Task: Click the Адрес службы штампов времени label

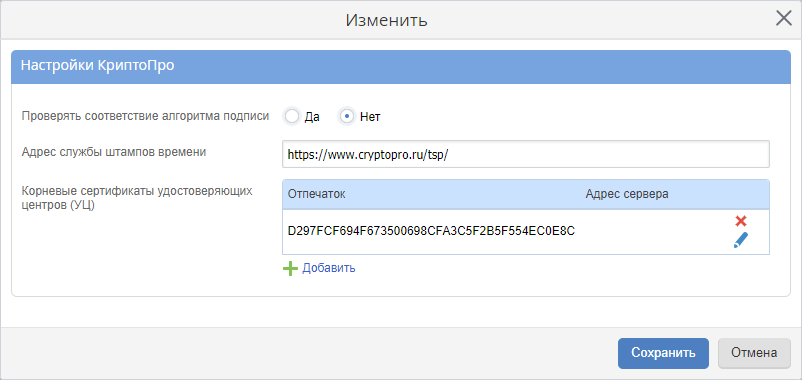Action: click(114, 152)
